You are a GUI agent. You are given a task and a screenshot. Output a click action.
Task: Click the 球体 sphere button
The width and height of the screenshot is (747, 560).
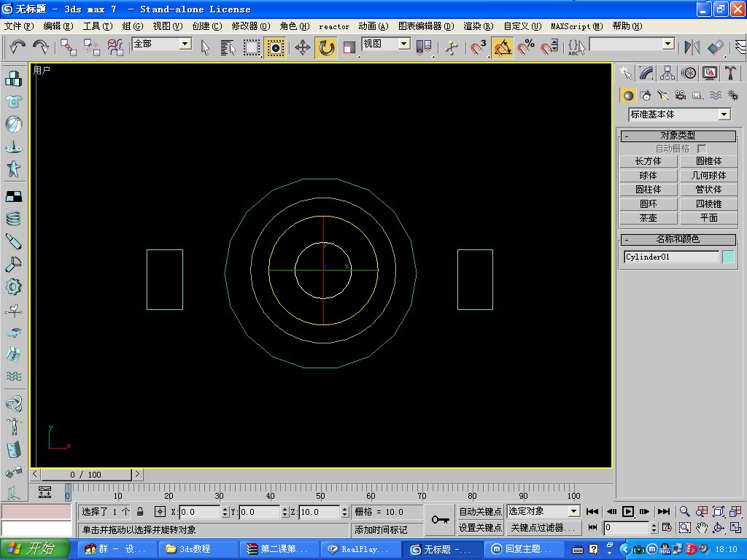[649, 176]
